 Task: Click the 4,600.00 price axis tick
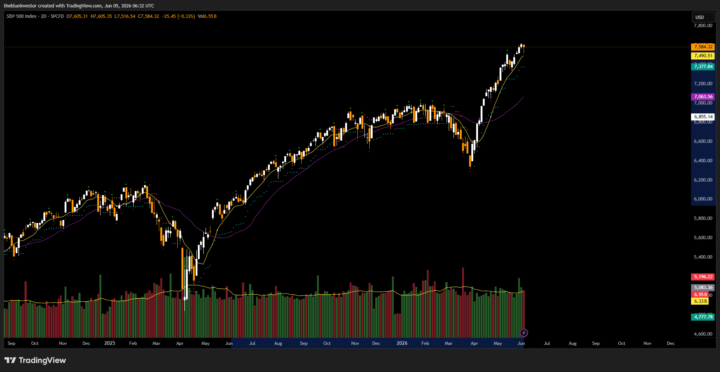[x=704, y=334]
